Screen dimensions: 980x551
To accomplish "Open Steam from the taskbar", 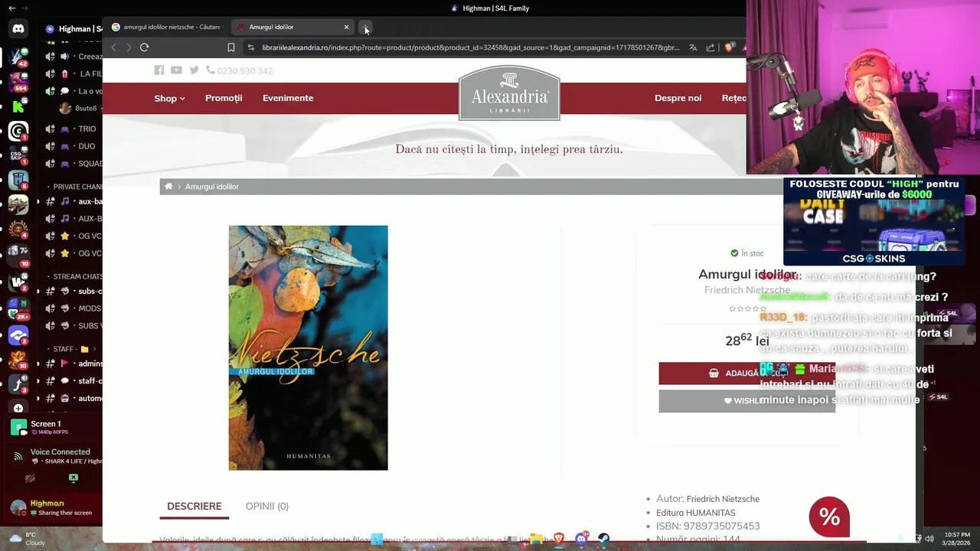I will [604, 540].
